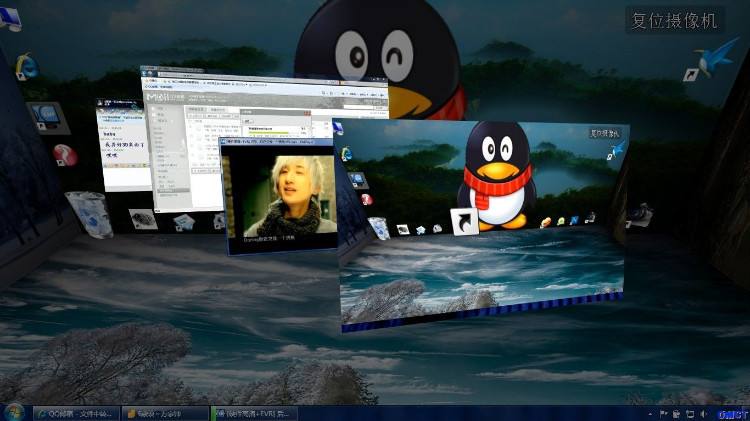Screen dimensions: 750x421
Task: Open small Recycle Bin in nested desktop
Action: (379, 228)
